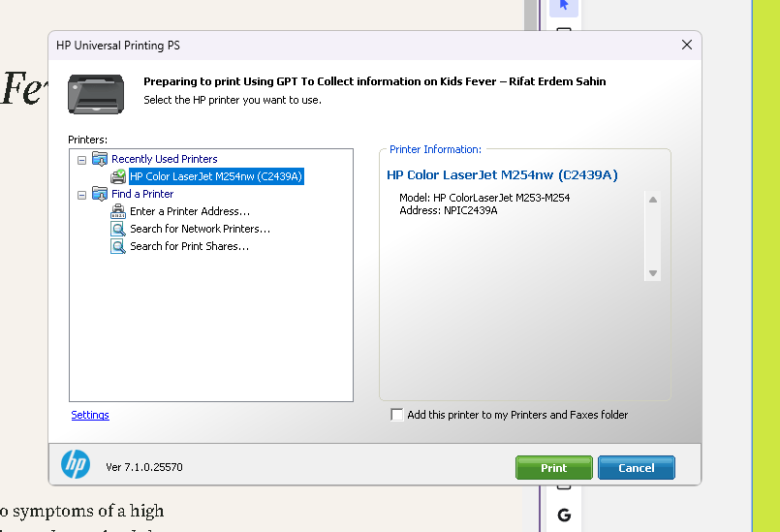The height and width of the screenshot is (532, 780).
Task: Click the 'Ver 7.1.0.25570' version text
Action: (x=144, y=467)
